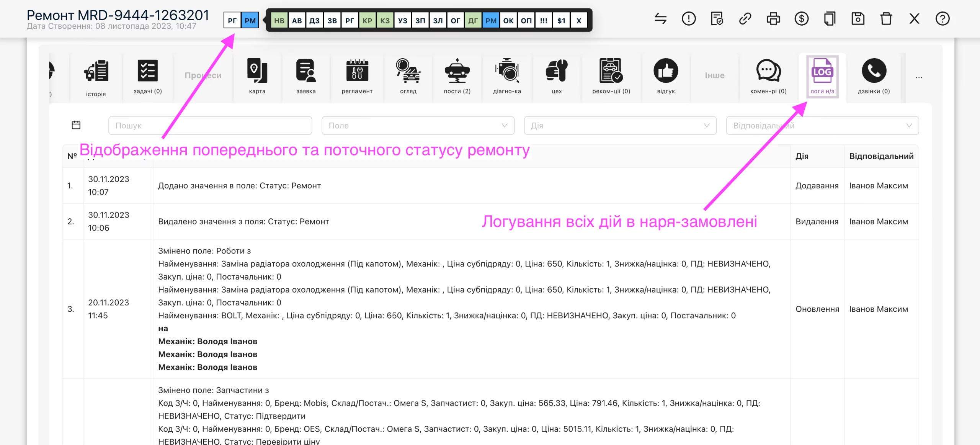
Task: Expand the Поле dropdown
Action: click(418, 126)
